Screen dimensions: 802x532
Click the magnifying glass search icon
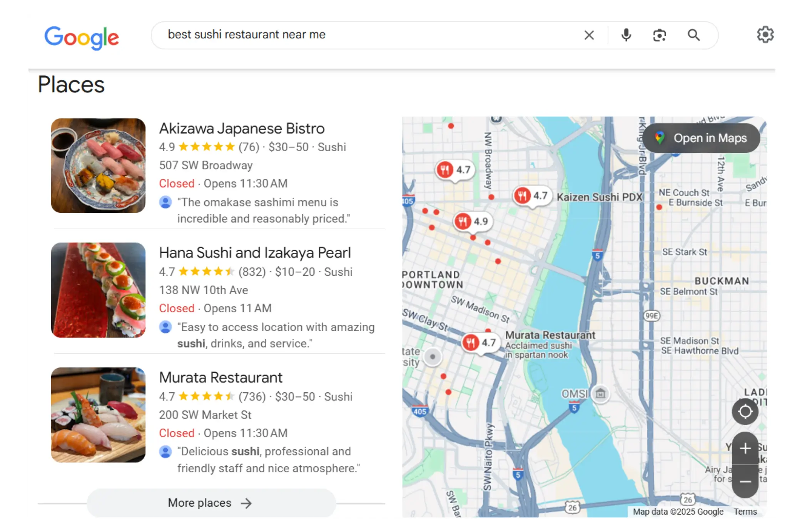tap(693, 35)
